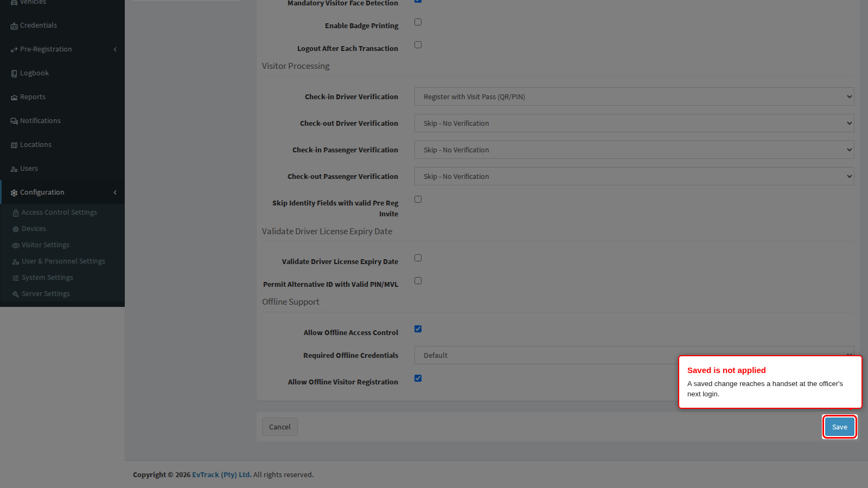
Task: Click the System Settings sliders icon
Action: (16, 278)
